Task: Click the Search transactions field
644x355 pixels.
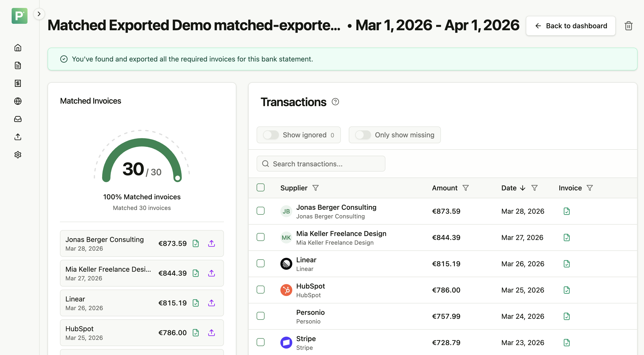Action: tap(321, 164)
